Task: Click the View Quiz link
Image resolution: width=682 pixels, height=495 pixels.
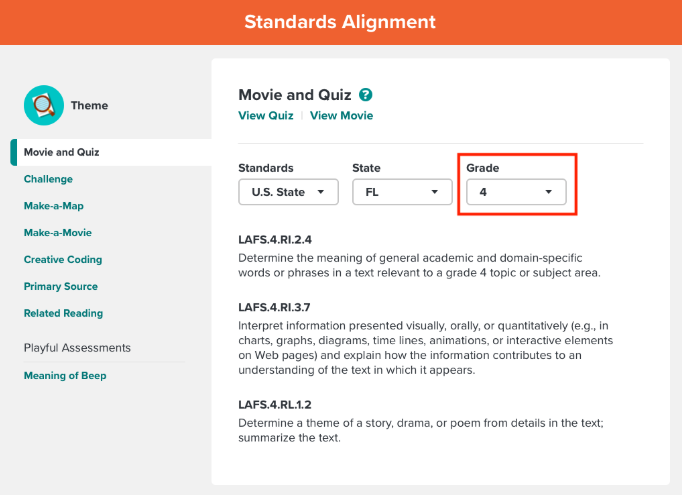Action: tap(266, 116)
